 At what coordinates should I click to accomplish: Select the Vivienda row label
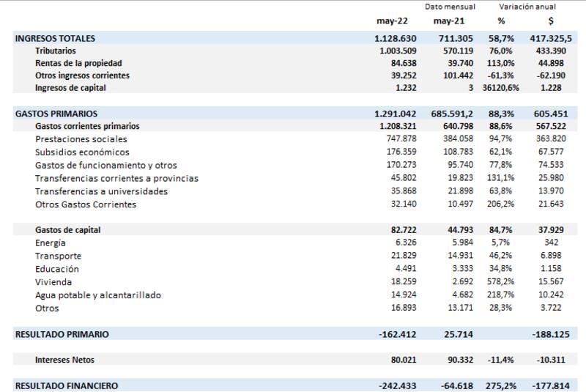click(x=53, y=281)
